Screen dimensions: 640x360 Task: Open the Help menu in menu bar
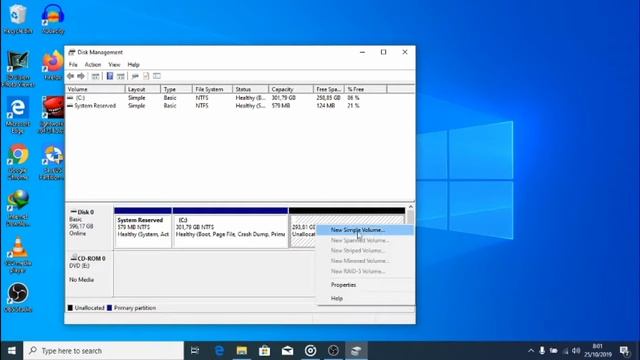point(133,64)
